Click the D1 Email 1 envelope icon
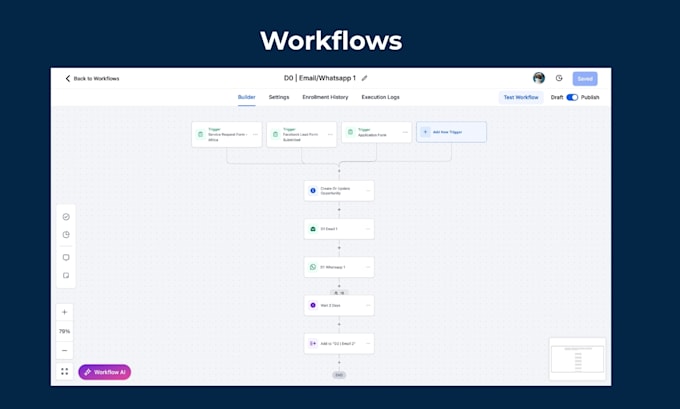Viewport: 680px width, 409px height. pyautogui.click(x=313, y=229)
